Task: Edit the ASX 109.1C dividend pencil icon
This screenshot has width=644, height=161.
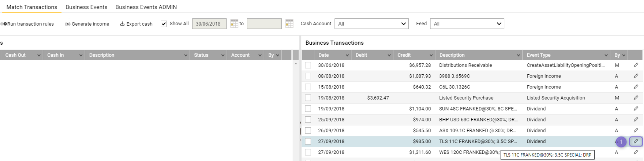Action: 635,131
